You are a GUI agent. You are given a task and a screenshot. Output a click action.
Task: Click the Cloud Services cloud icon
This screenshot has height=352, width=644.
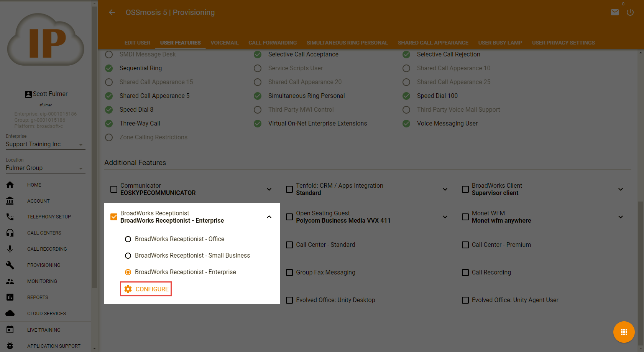point(10,314)
